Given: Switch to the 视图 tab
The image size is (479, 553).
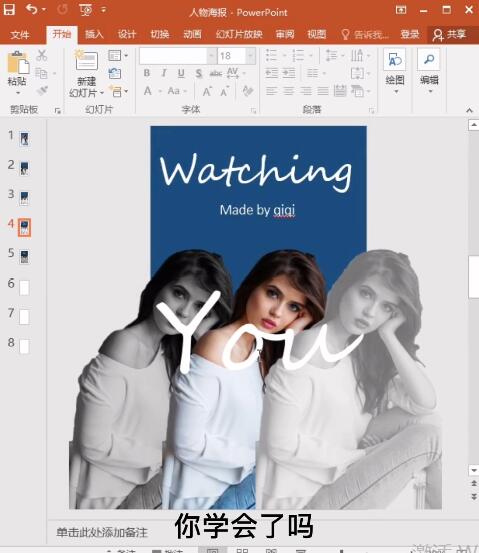Looking at the screenshot, I should 316,34.
